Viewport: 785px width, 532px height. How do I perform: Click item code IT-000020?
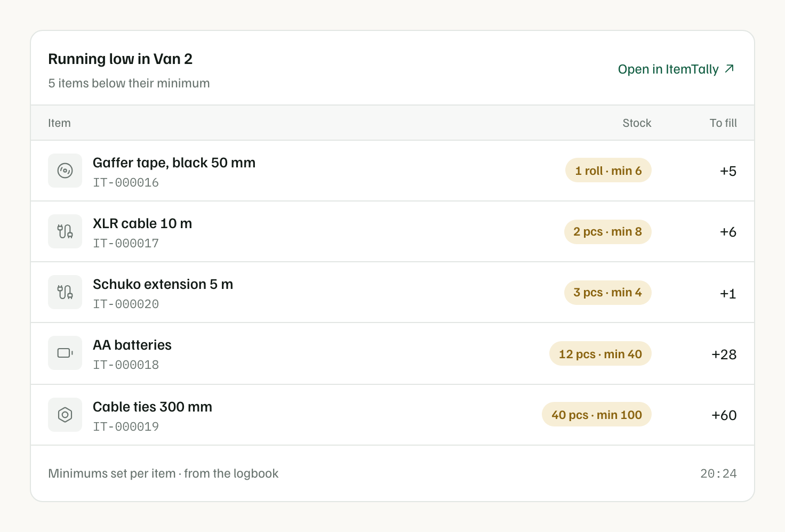(x=126, y=304)
